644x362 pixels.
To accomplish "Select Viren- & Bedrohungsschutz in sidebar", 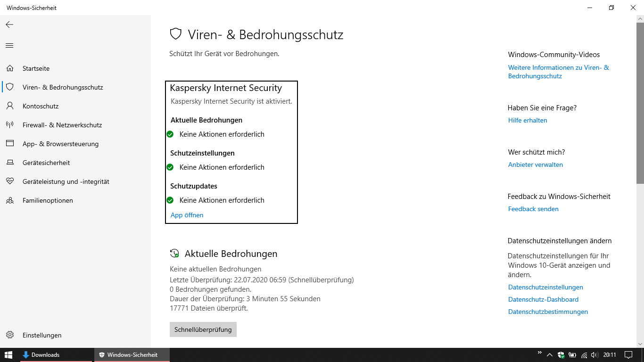I will click(x=75, y=87).
